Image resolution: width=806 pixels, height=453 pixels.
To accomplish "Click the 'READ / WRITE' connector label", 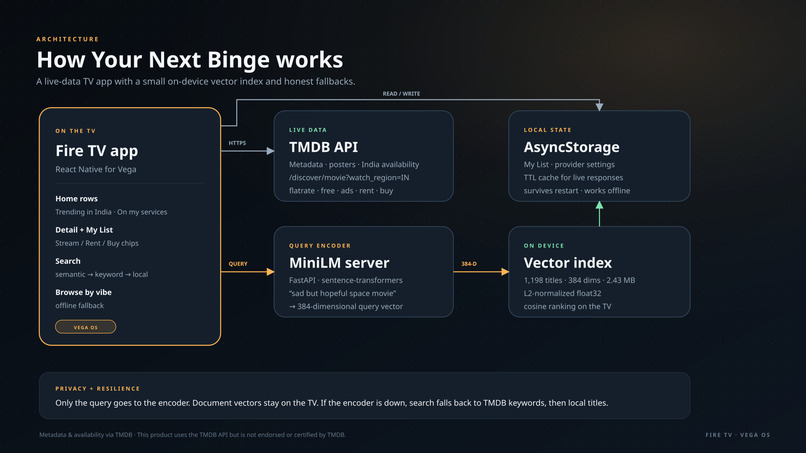I will coord(401,94).
